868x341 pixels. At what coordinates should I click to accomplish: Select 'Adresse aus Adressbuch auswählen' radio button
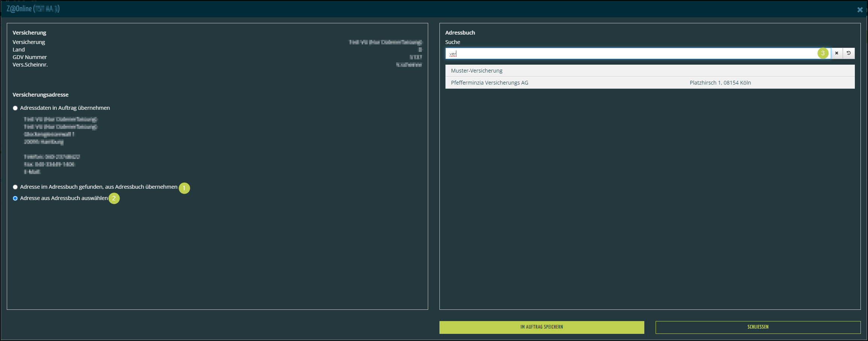(15, 199)
